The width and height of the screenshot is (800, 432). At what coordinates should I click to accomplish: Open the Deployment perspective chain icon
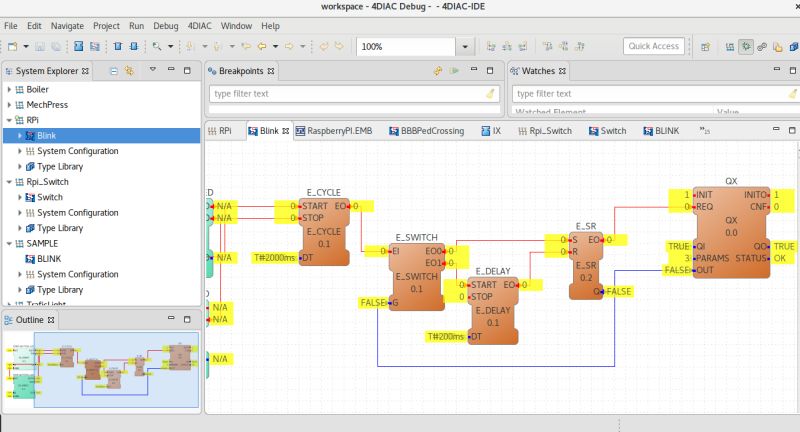762,47
